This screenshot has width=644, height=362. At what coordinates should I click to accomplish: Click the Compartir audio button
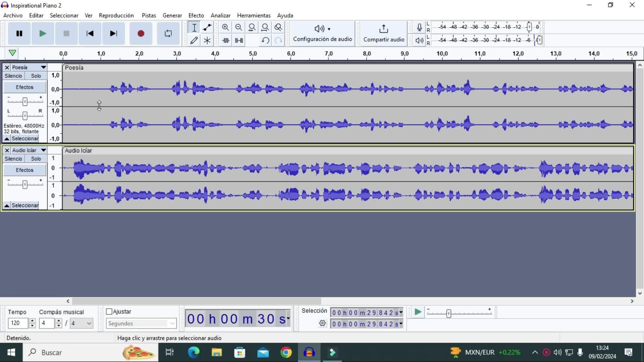point(384,34)
